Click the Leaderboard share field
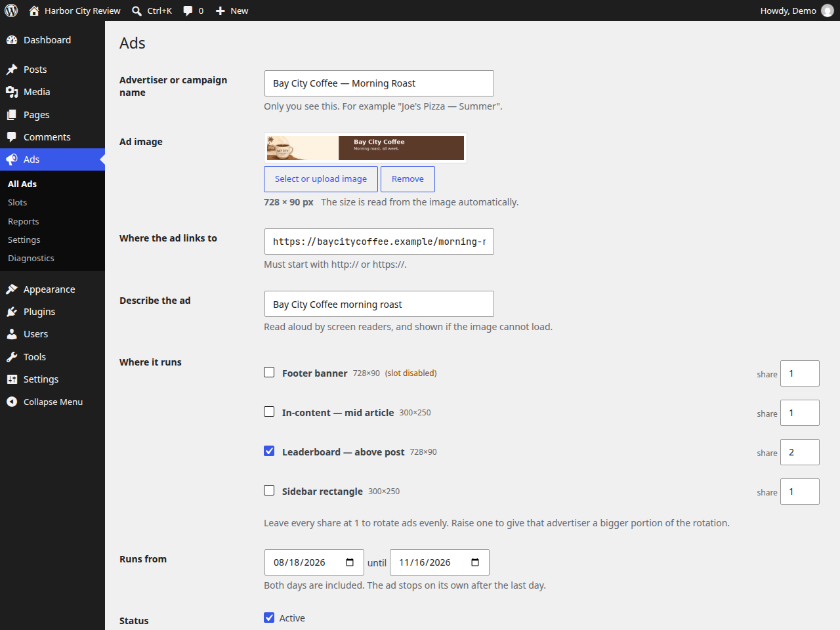The height and width of the screenshot is (630, 840). pos(800,452)
